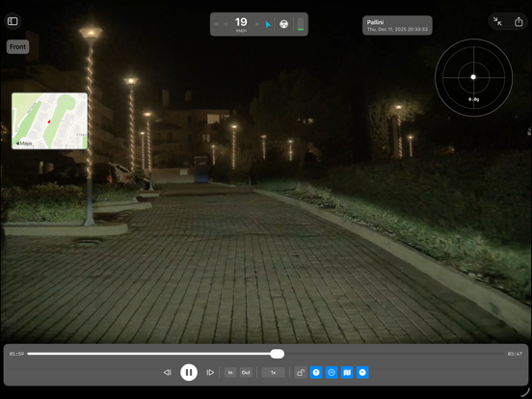Screen dimensions: 532x399
Task: Click the 0.0g reading in the meter
Action: [x=473, y=99]
